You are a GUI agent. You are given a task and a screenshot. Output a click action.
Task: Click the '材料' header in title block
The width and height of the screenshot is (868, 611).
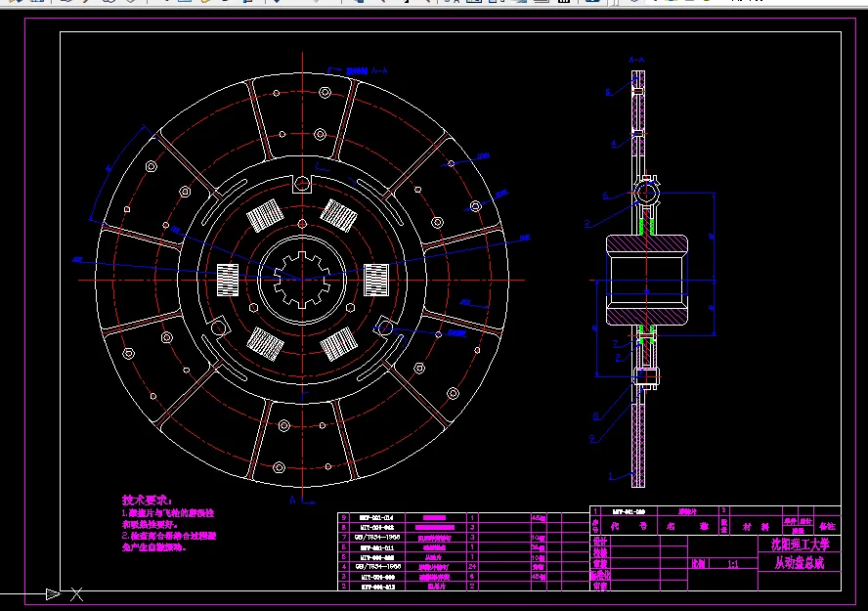(x=756, y=526)
